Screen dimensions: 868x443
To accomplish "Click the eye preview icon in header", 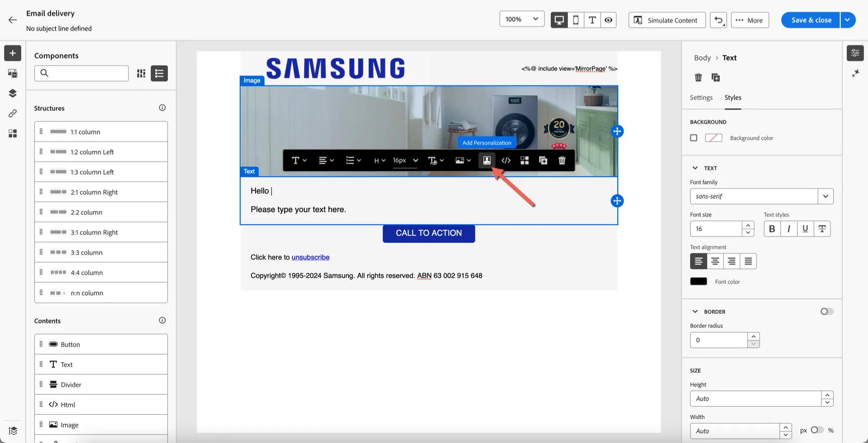I will click(608, 20).
